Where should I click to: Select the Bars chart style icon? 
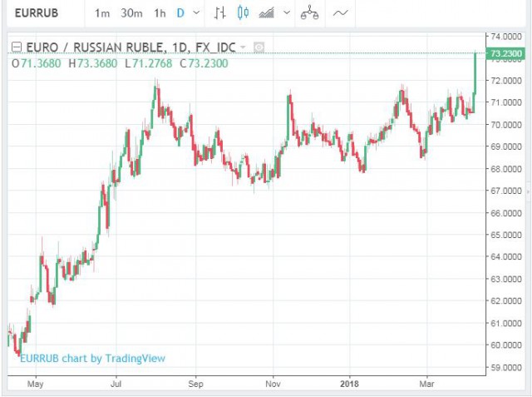219,13
